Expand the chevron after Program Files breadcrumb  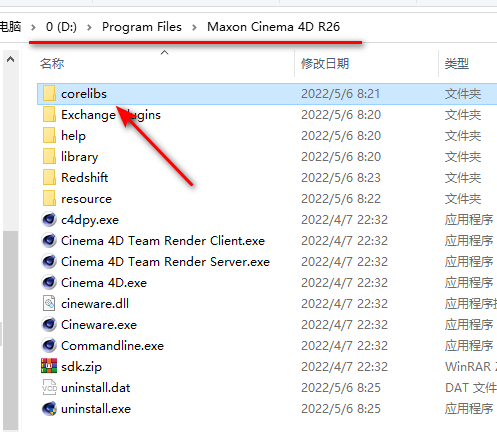coord(195,27)
